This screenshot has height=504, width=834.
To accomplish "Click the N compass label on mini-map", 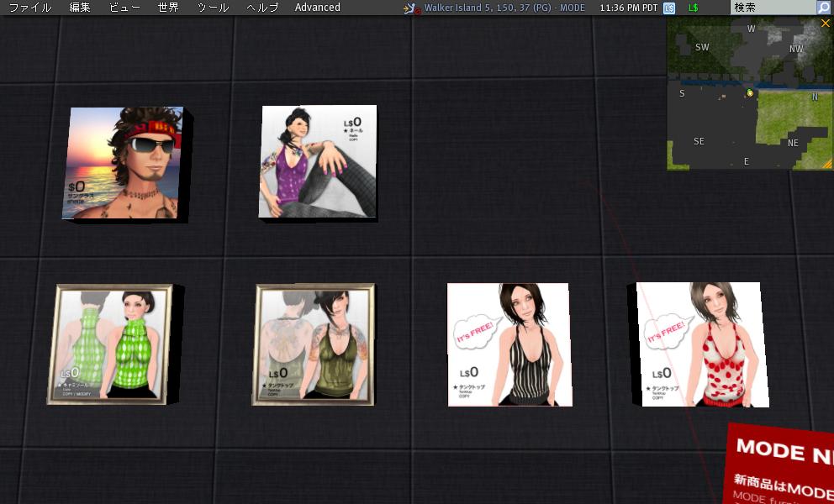I will tap(815, 97).
